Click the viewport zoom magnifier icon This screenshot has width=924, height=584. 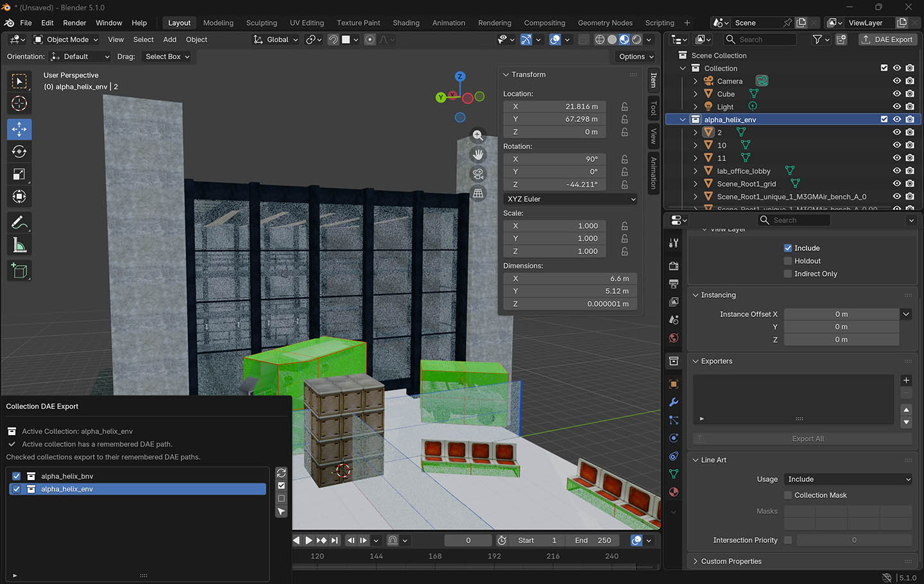[x=478, y=135]
